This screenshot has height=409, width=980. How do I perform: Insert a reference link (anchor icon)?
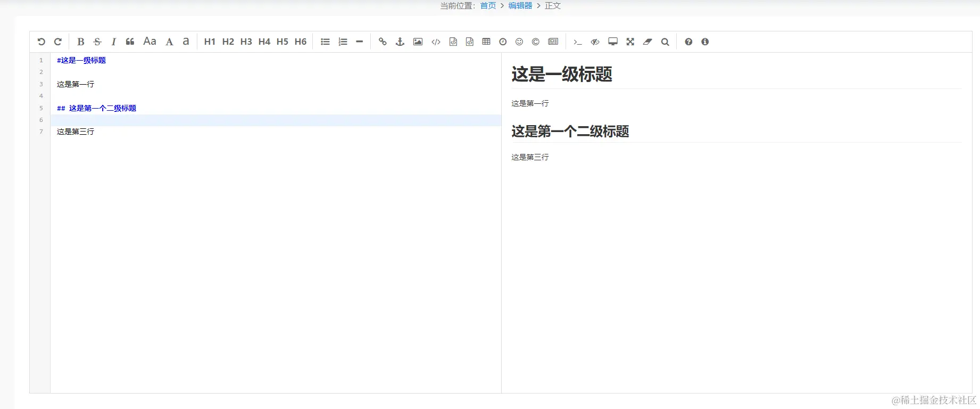(400, 42)
